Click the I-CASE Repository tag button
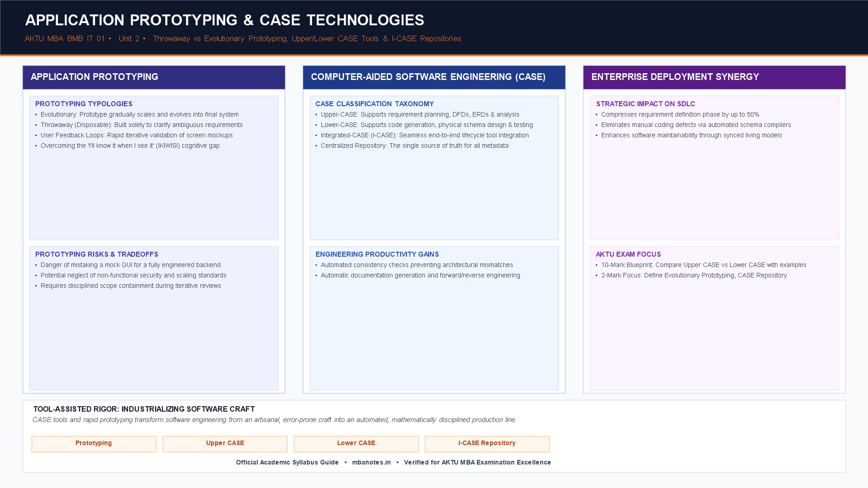868x488 pixels. click(x=487, y=444)
